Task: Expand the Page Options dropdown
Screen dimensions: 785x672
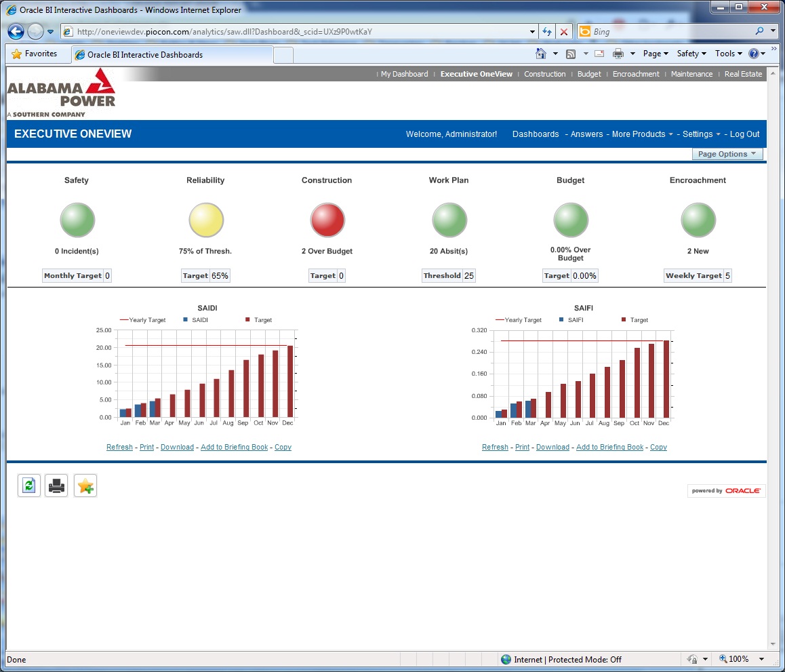Action: coord(727,154)
